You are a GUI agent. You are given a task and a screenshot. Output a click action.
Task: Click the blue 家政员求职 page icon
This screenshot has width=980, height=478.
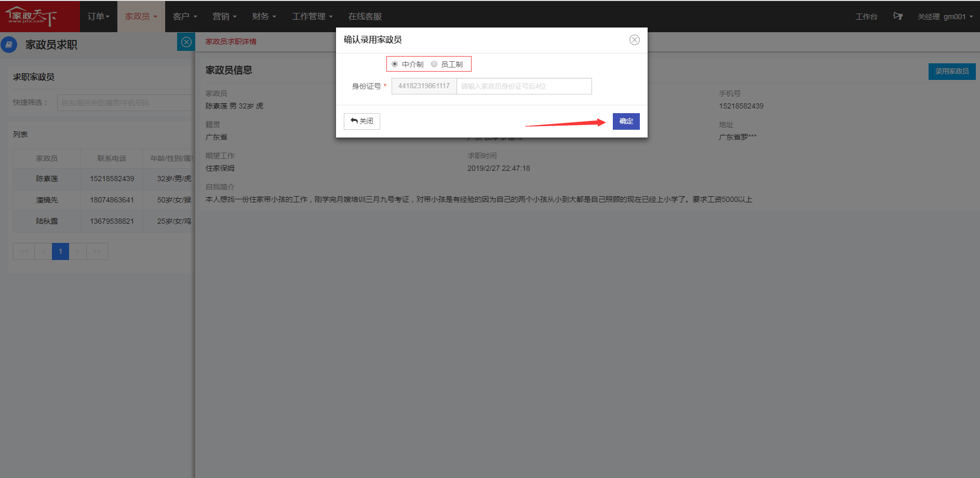coord(9,45)
